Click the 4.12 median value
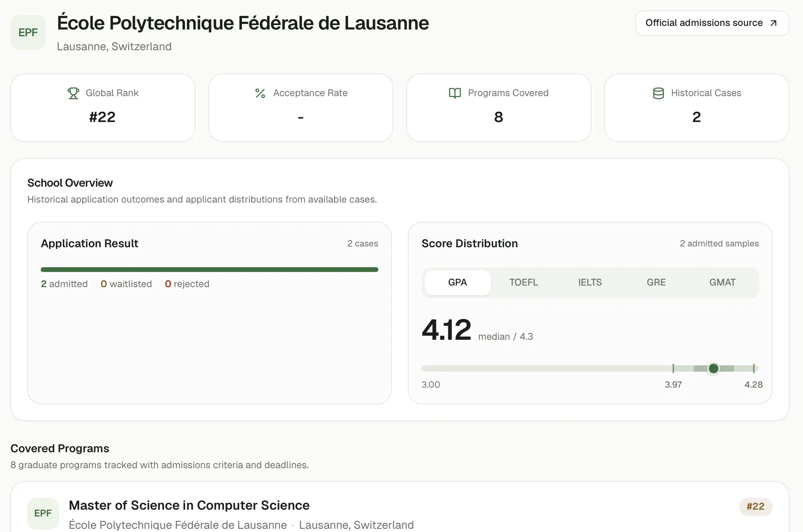 coord(447,330)
